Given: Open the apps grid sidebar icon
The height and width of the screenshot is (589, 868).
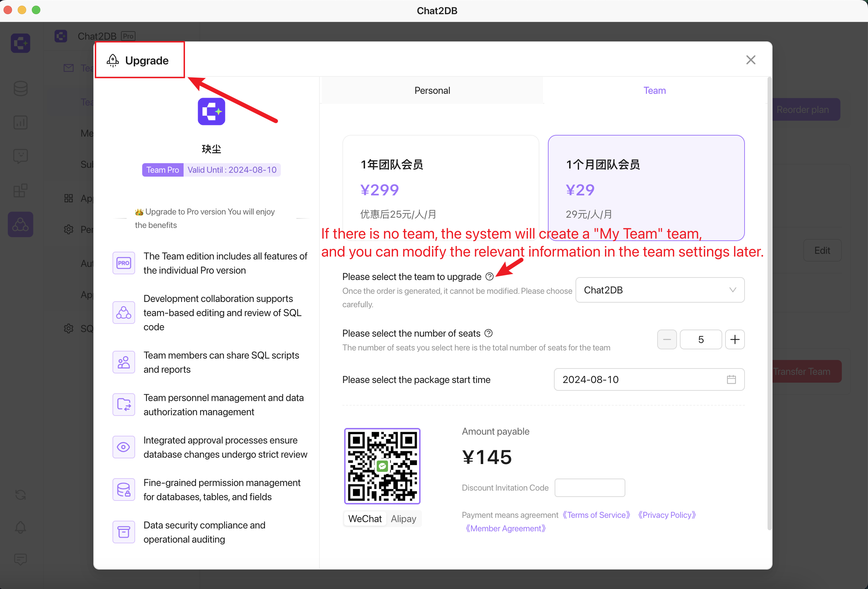Looking at the screenshot, I should click(x=21, y=190).
